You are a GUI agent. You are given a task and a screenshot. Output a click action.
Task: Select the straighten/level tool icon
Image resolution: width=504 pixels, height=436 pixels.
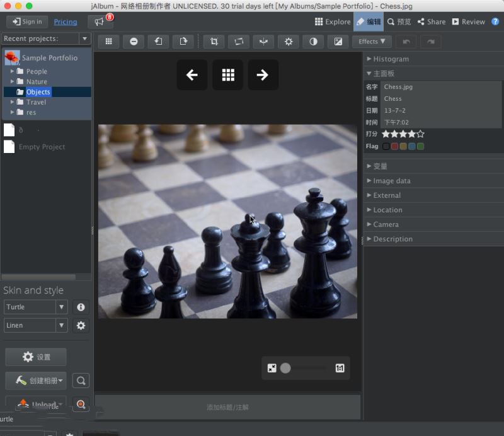[239, 42]
